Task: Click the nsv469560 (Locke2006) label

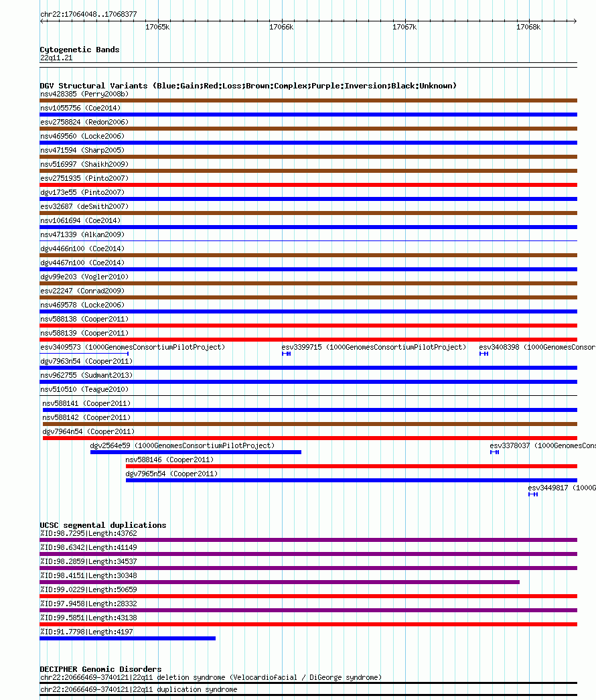Action: pos(82,136)
